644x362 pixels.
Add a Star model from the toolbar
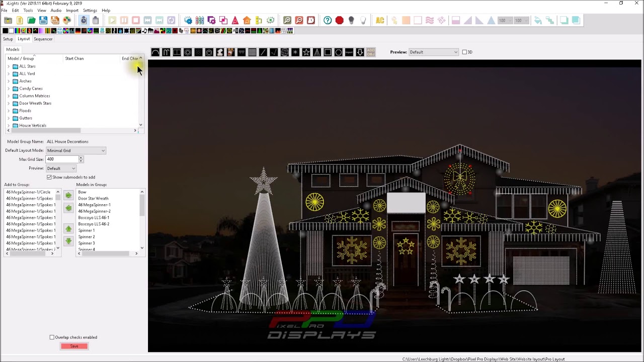click(x=306, y=52)
